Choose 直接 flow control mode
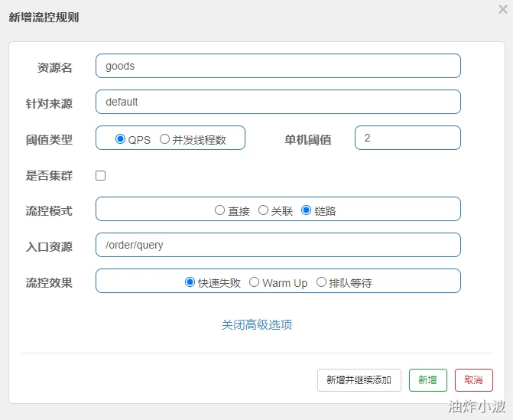 220,210
